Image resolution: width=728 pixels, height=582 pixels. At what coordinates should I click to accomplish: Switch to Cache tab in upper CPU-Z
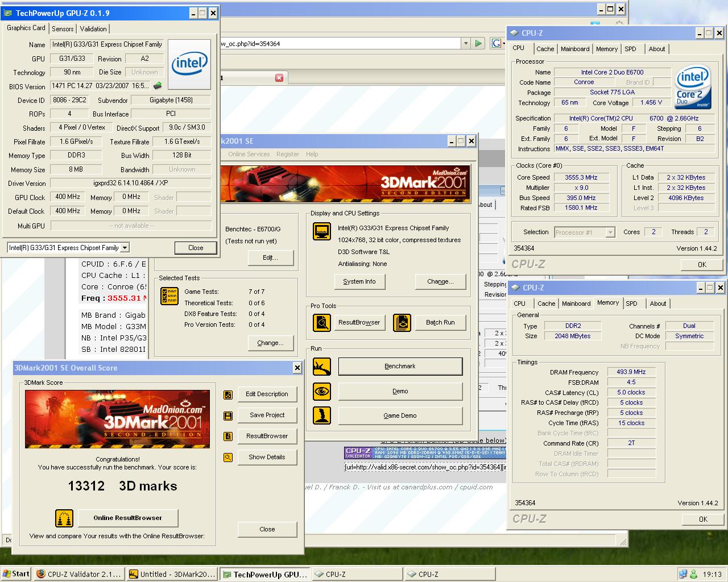point(545,49)
